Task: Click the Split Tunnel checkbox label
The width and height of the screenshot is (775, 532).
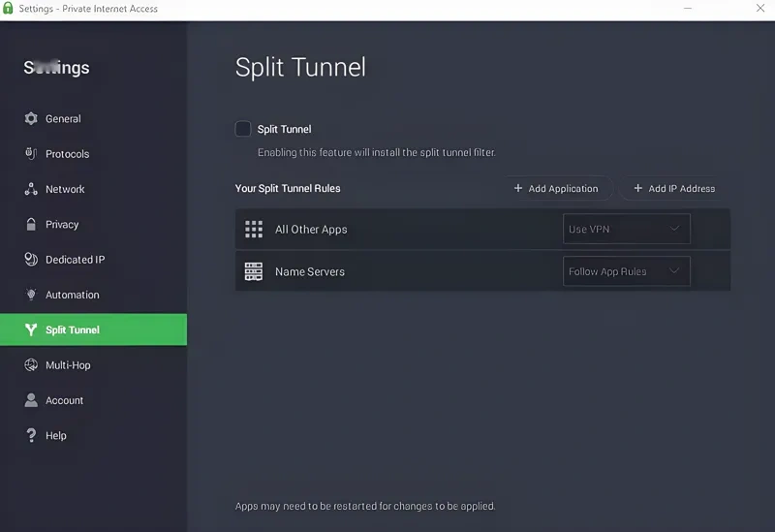Action: point(284,129)
